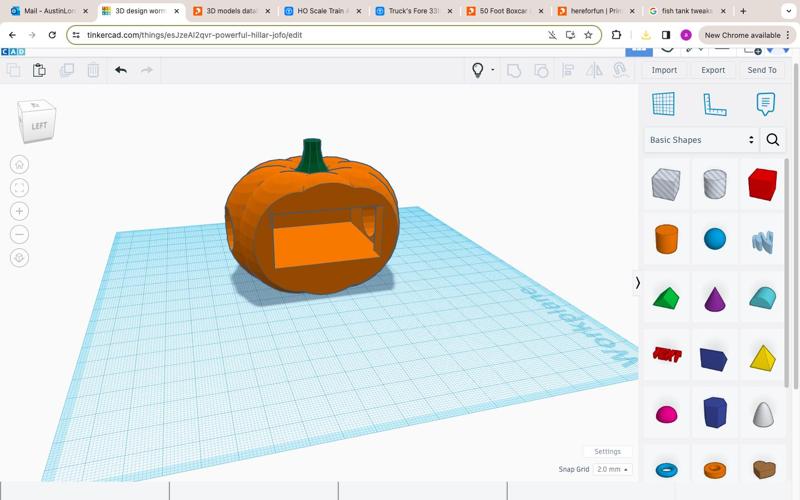Viewport: 800px width, 500px height.
Task: Pick the blue Sphere shape
Action: 714,239
